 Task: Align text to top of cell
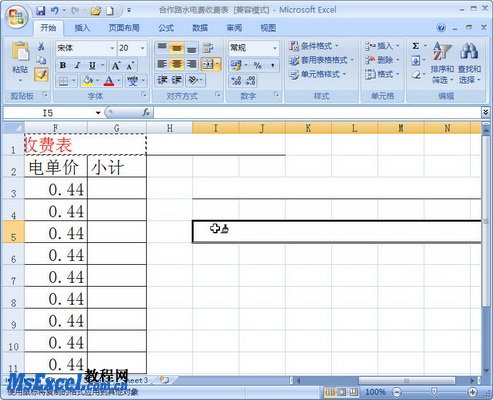162,48
